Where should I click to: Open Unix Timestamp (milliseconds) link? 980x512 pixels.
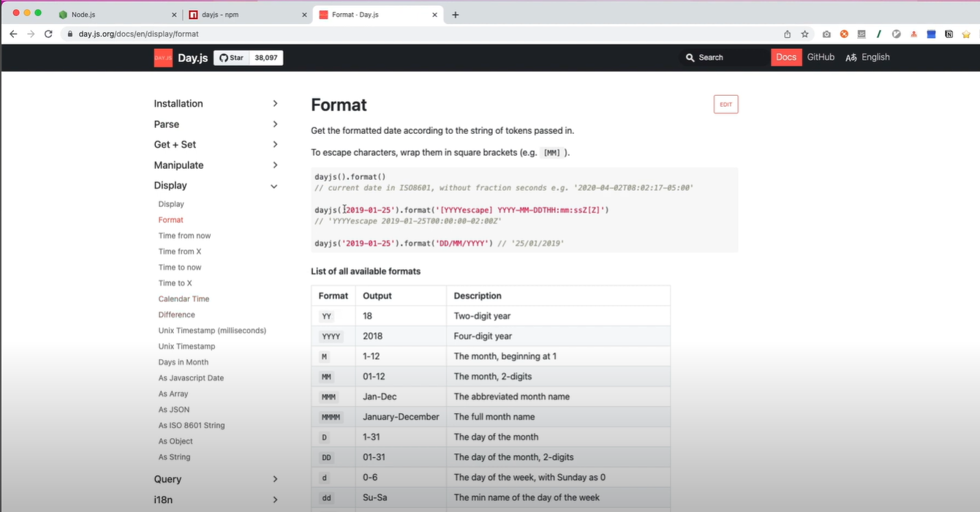(212, 331)
